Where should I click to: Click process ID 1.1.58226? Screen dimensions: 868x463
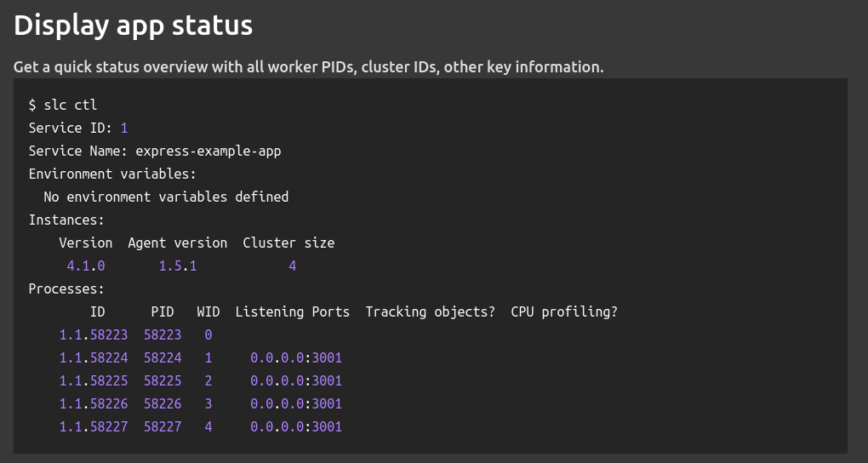tap(94, 403)
